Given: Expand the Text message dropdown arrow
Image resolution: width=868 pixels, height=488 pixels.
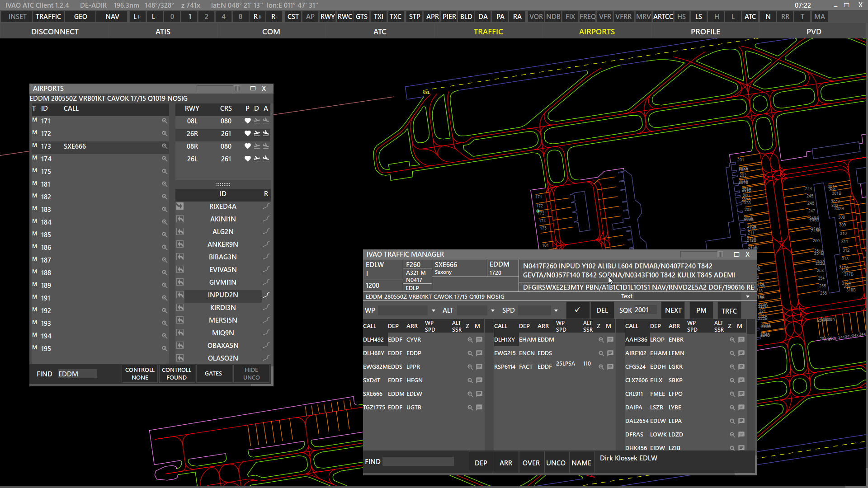Looking at the screenshot, I should click(748, 297).
